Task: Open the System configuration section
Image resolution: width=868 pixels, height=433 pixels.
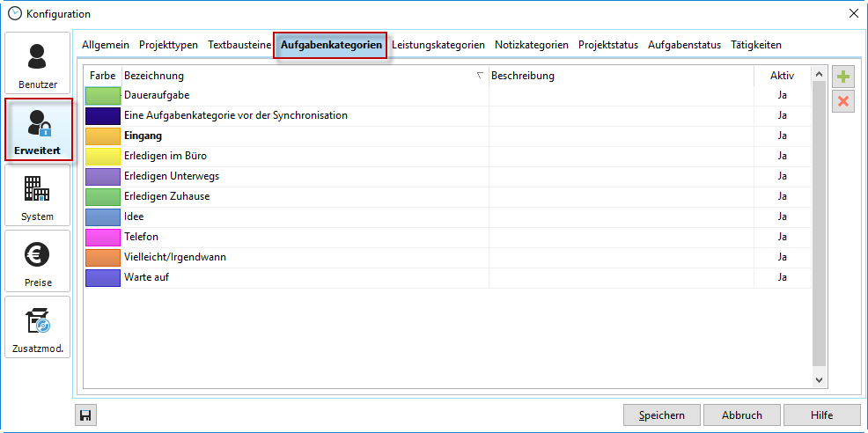Action: point(38,196)
